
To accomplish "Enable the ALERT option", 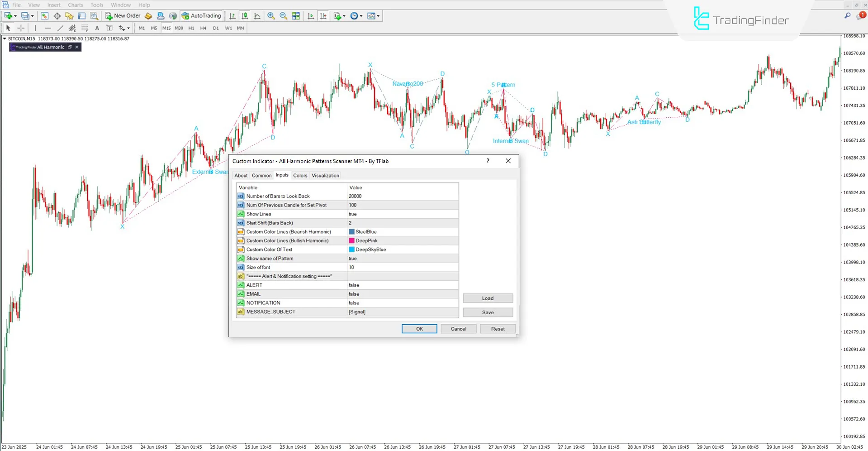I will coord(403,285).
